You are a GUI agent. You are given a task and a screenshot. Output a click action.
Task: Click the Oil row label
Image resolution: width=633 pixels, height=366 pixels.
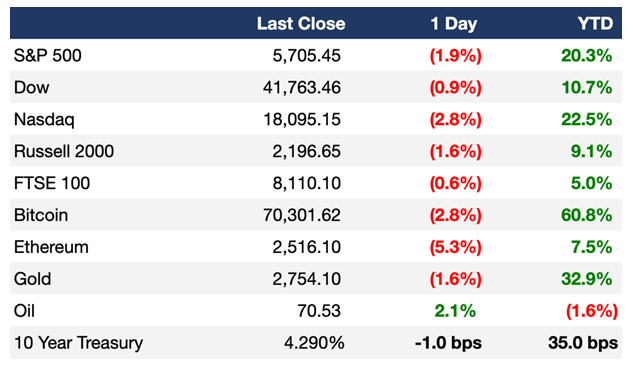(x=24, y=311)
